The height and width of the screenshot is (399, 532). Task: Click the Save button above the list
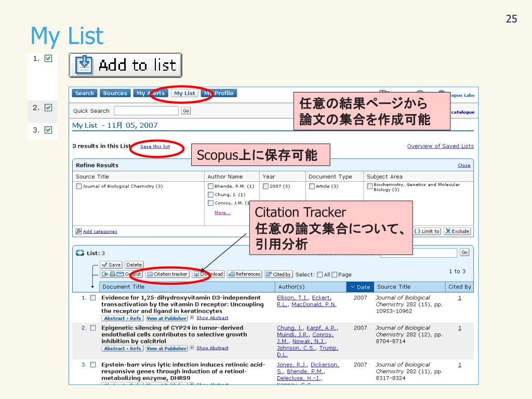tap(111, 264)
